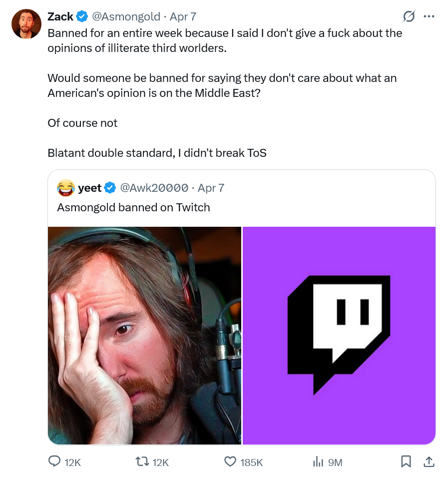Click the Grok slashed-circle icon
Screen dimensions: 448x478
pyautogui.click(x=409, y=16)
